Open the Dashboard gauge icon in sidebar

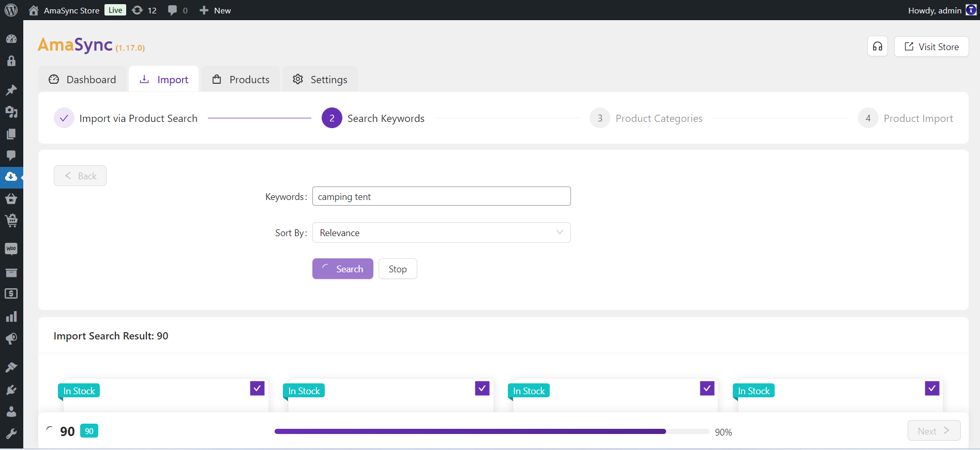[x=11, y=39]
